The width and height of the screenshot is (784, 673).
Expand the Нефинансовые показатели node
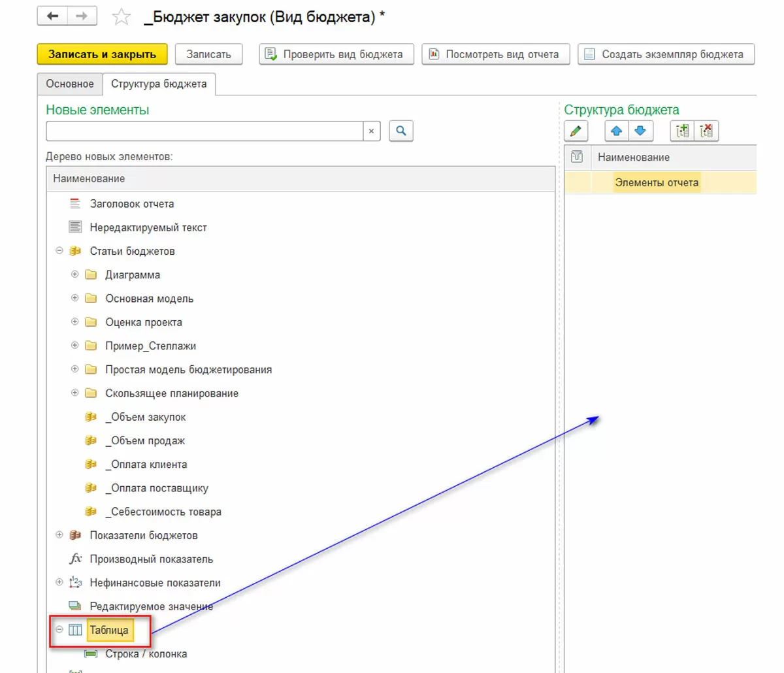[59, 582]
